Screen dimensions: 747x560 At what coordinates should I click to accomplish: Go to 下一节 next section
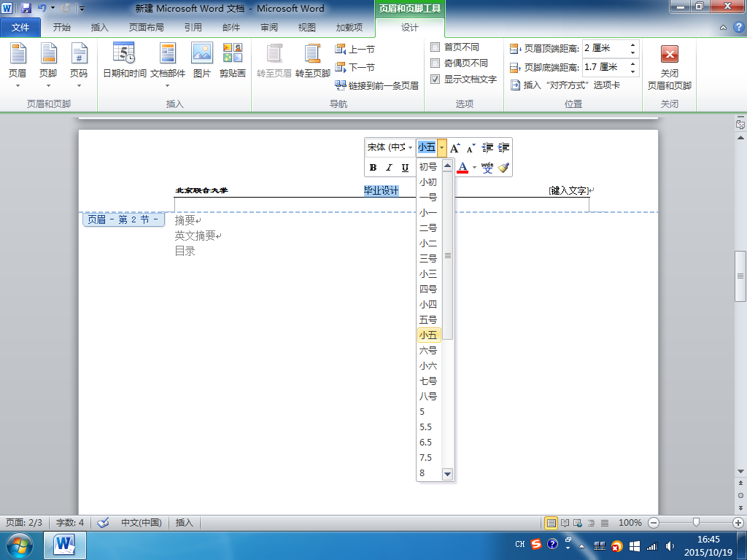[355, 67]
